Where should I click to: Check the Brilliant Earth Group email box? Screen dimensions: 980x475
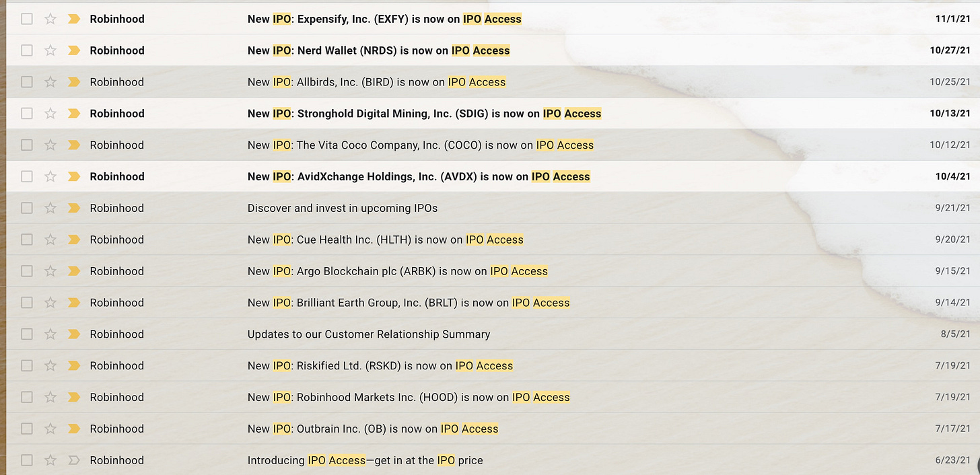pyautogui.click(x=27, y=303)
